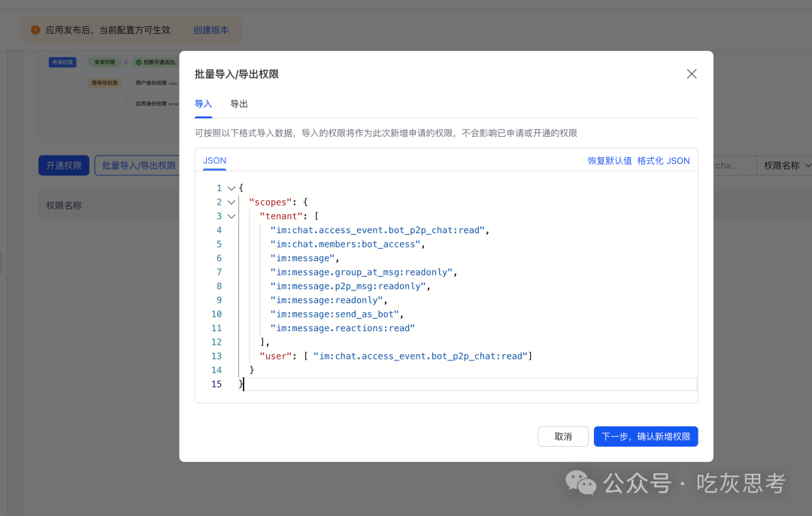Collapse the tenant array at line 3

[x=232, y=216]
